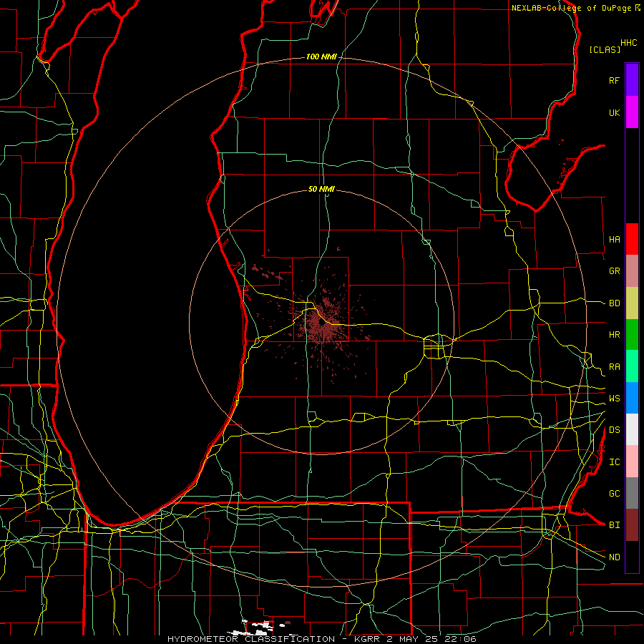The width and height of the screenshot is (644, 644).
Task: Select the BD yellow legend color block
Action: [x=632, y=303]
